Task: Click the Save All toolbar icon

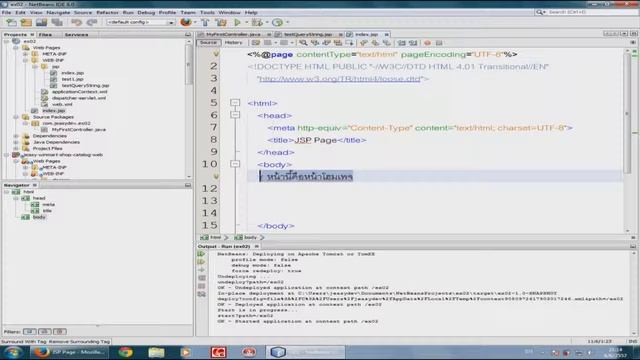Action: point(57,22)
